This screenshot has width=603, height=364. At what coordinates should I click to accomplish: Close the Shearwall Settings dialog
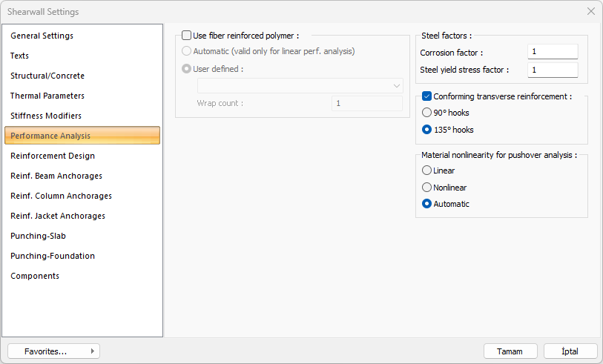(x=591, y=11)
